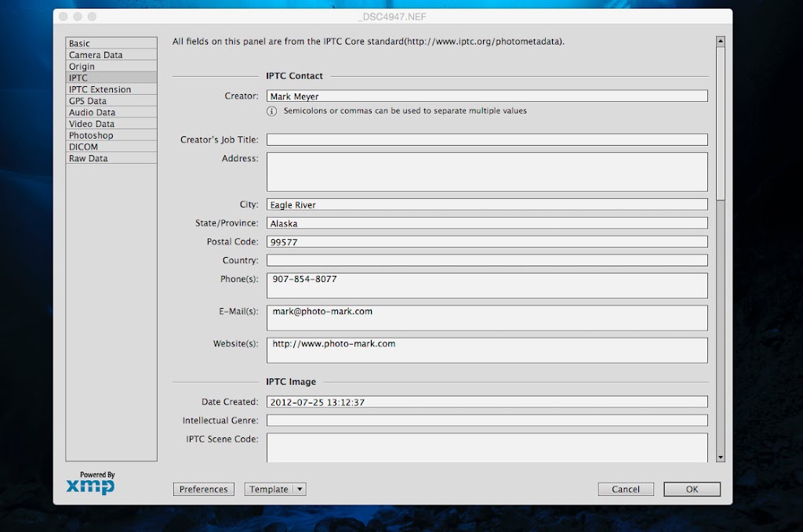Close the _DSC4947.NEF dialog window
The width and height of the screenshot is (803, 532).
[x=64, y=16]
